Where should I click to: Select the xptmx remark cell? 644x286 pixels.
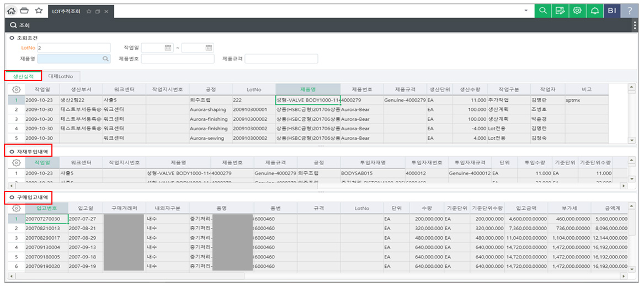(587, 100)
